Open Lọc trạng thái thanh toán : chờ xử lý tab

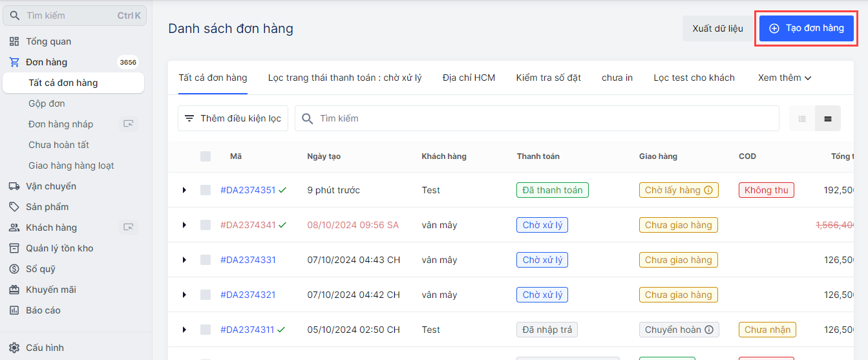point(344,78)
